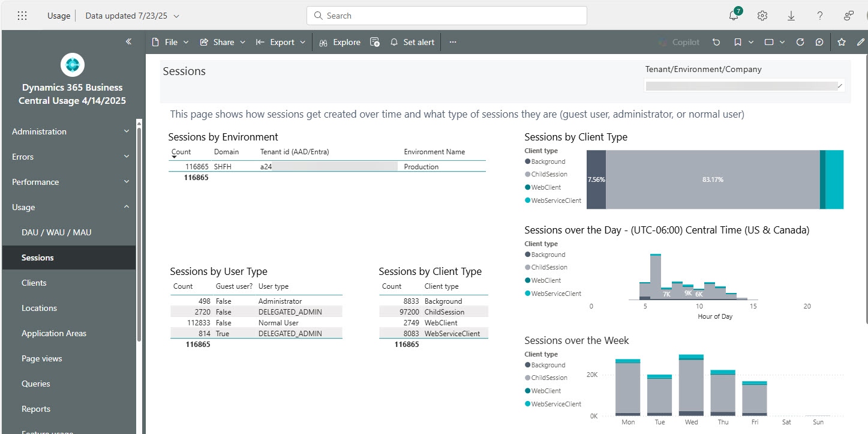868x434 pixels.
Task: Click the edit pencil icon
Action: (861, 42)
